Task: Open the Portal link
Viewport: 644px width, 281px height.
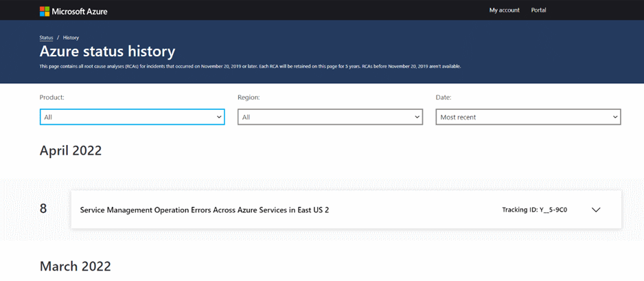Action: coord(538,10)
